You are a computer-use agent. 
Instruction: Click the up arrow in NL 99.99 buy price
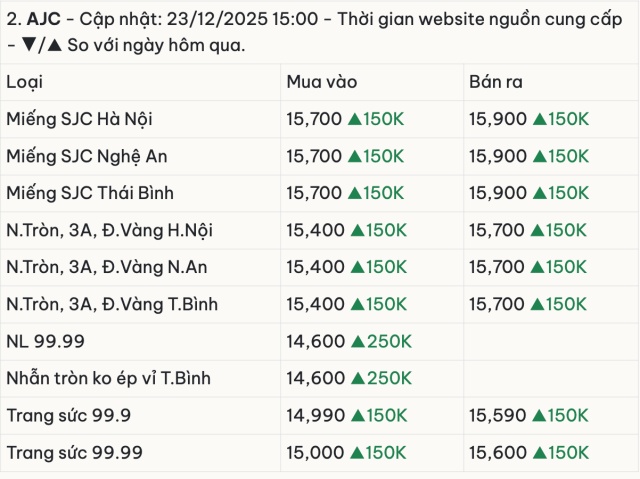355,342
